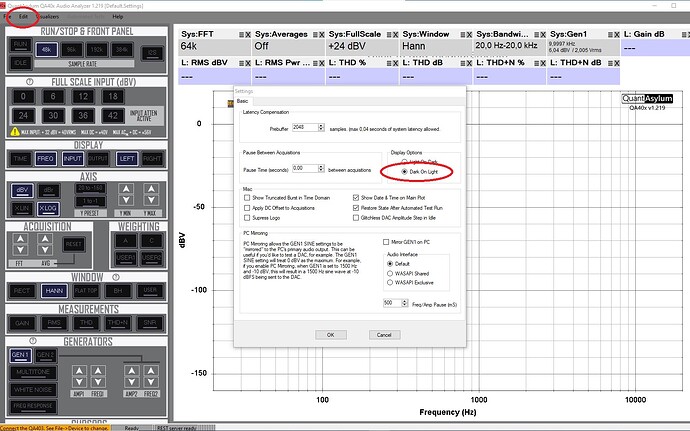Click Cancel in Settings dialog
Screen dimensions: 690x431
384,335
